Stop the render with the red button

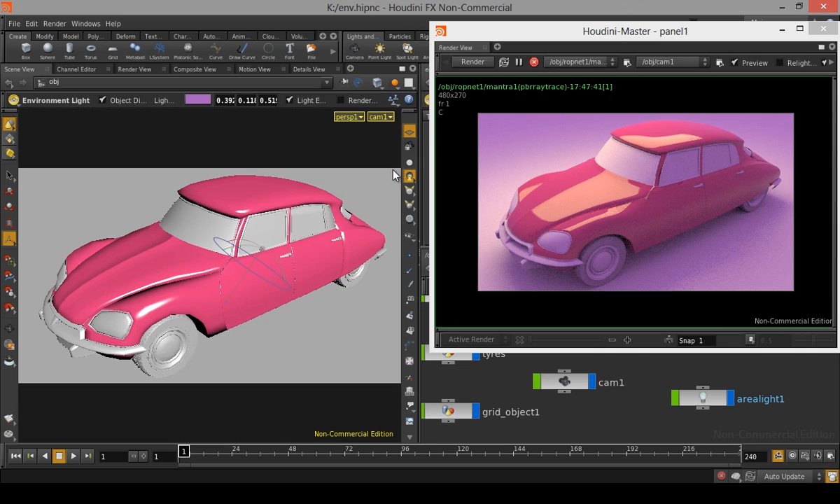click(x=534, y=62)
